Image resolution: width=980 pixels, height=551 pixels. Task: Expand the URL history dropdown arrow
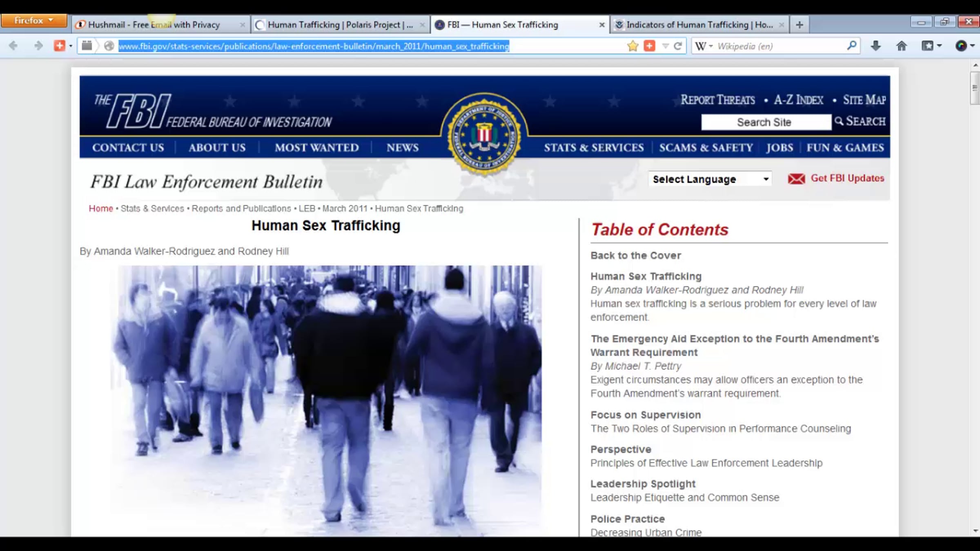click(665, 46)
